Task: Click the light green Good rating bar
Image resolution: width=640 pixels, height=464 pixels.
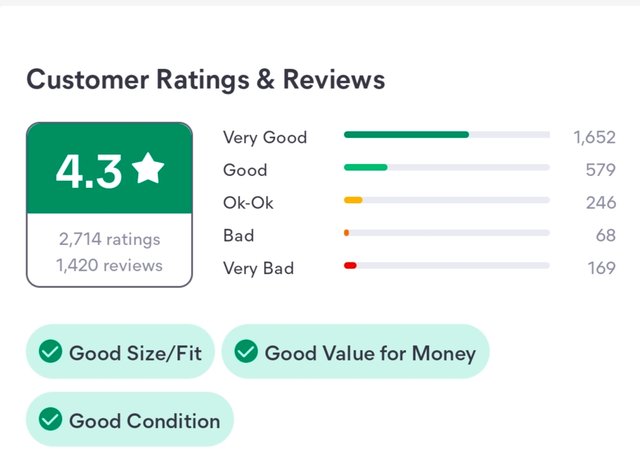Action: [x=447, y=167]
